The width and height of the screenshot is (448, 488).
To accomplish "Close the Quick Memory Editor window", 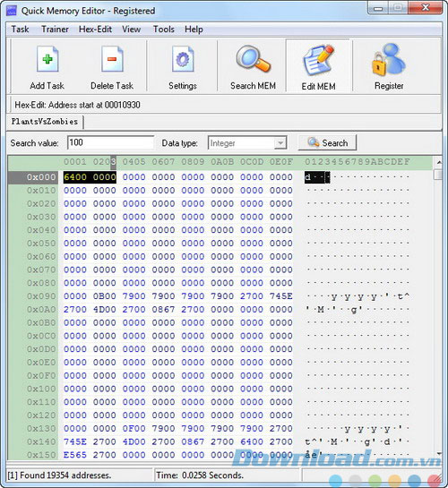I will [425, 8].
